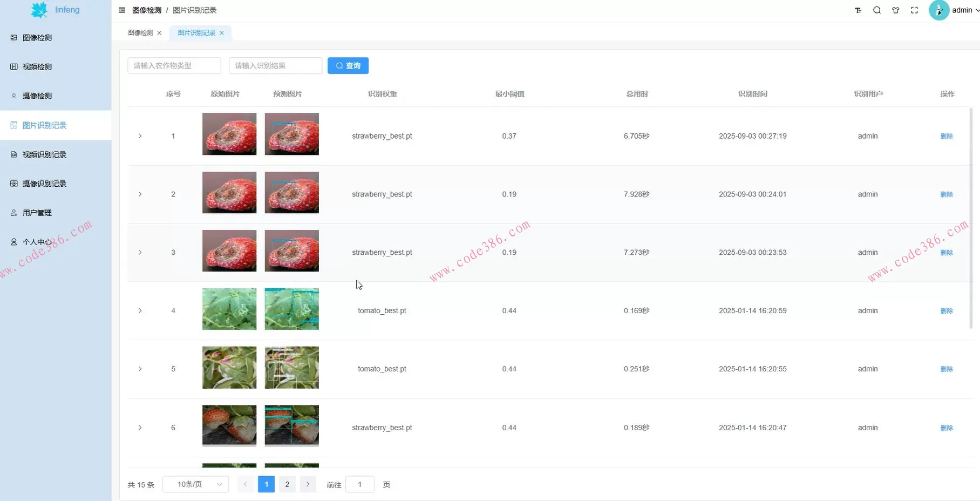The height and width of the screenshot is (501, 980).
Task: Open predicted image thumbnail of row 5
Action: (x=291, y=368)
